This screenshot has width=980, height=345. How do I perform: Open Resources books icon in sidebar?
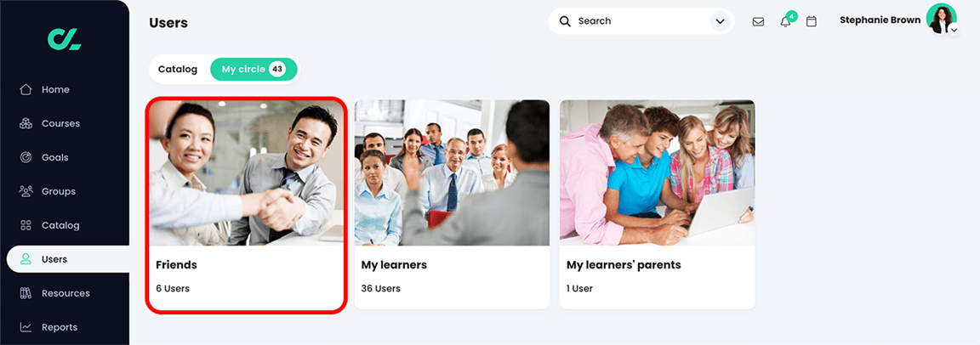pos(26,292)
